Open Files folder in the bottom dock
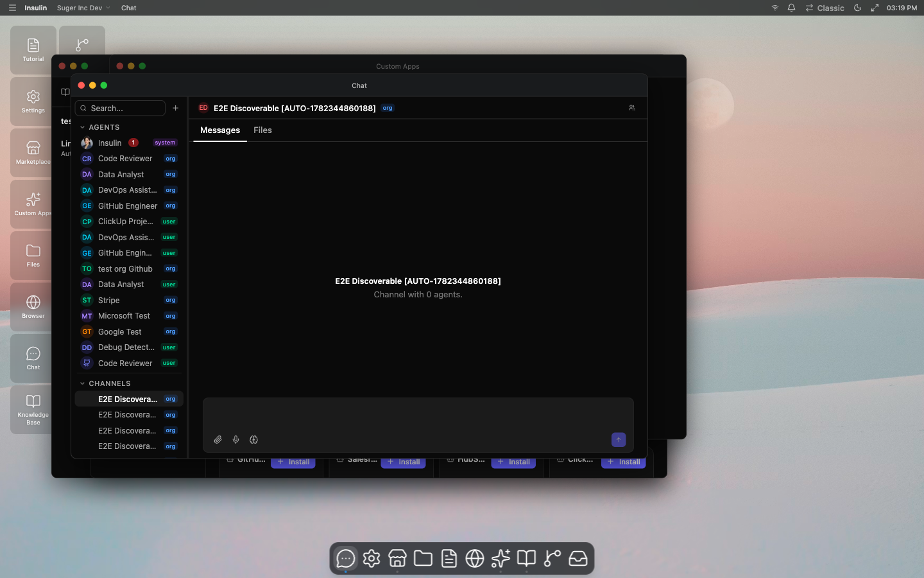Image resolution: width=924 pixels, height=578 pixels. [423, 558]
